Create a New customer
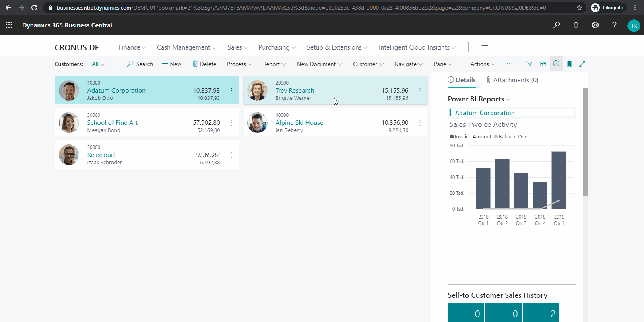 [x=171, y=64]
